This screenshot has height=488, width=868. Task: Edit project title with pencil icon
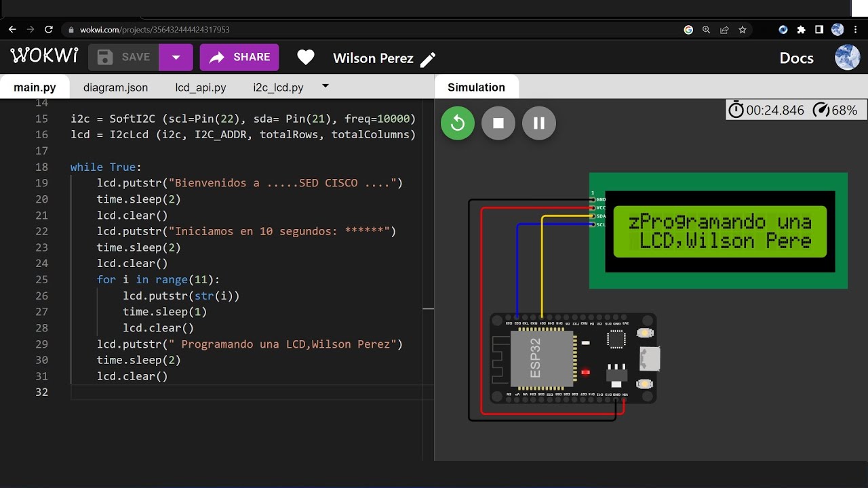pyautogui.click(x=428, y=59)
